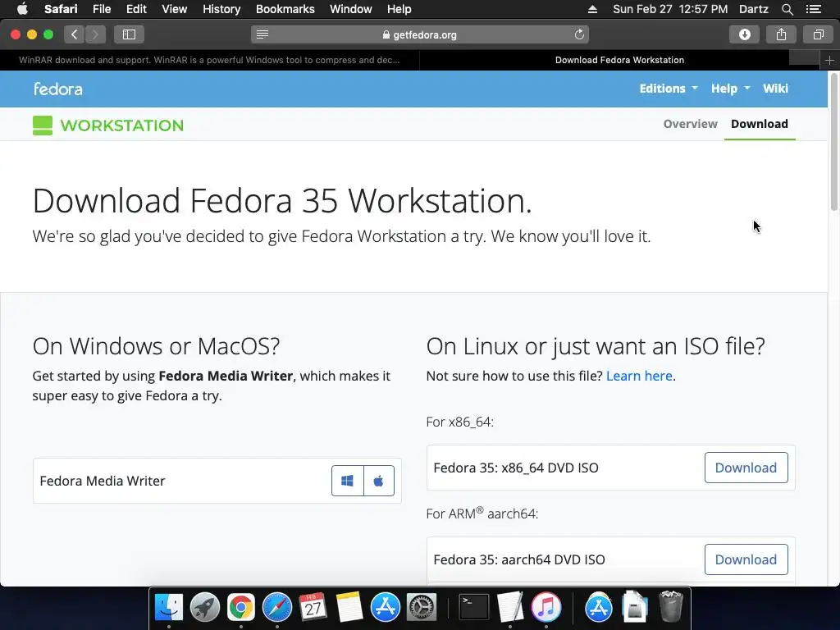Click the WORKSTATION heading link

tap(121, 126)
